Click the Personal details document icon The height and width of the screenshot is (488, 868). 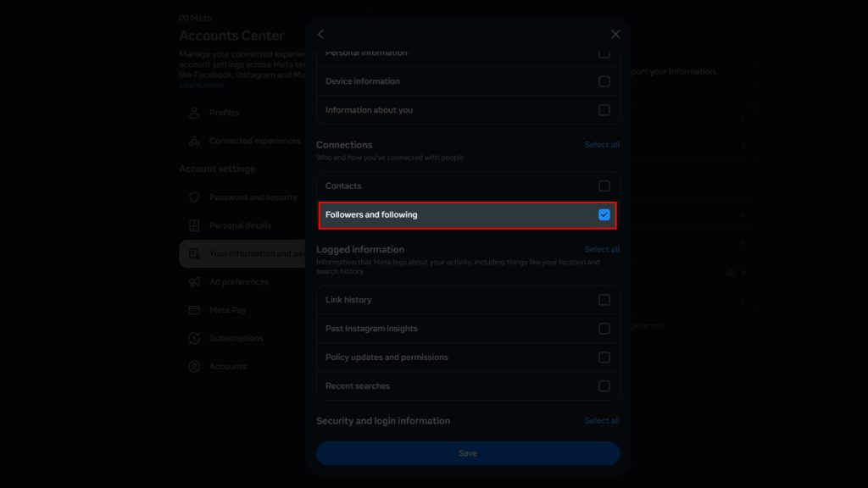tap(194, 225)
